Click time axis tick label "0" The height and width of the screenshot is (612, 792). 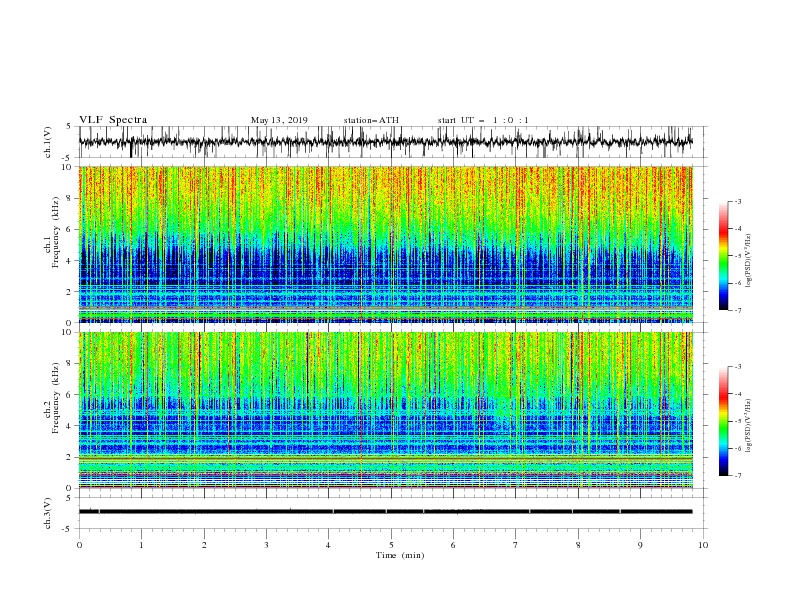click(79, 545)
